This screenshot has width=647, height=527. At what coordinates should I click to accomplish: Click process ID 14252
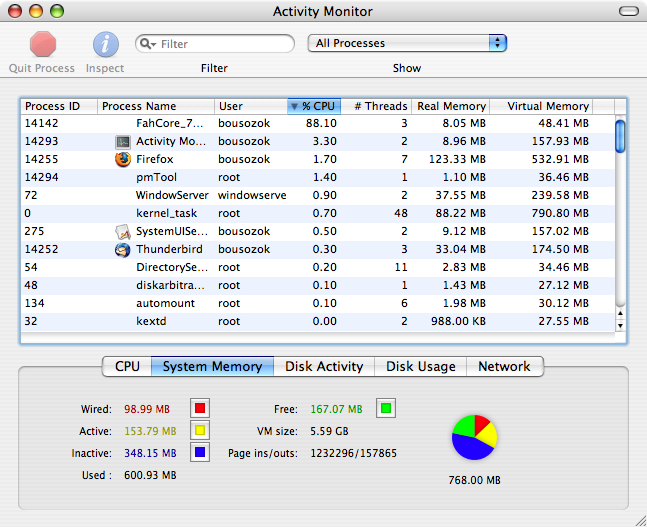click(41, 250)
